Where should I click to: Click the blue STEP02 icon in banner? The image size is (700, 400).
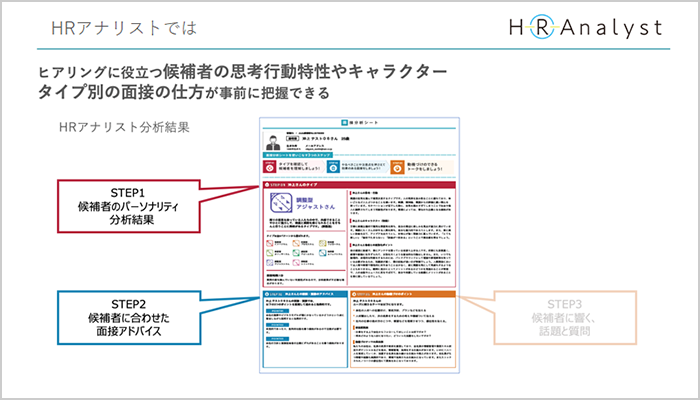click(x=333, y=167)
